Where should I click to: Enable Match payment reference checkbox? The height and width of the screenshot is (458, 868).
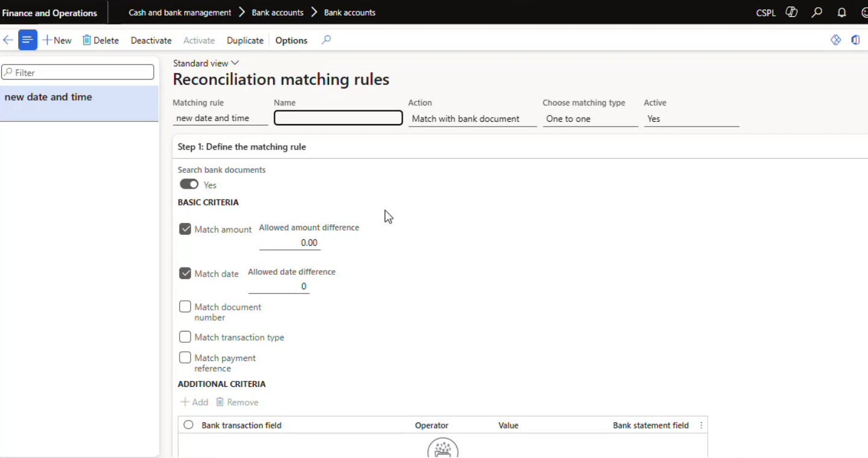tap(185, 358)
